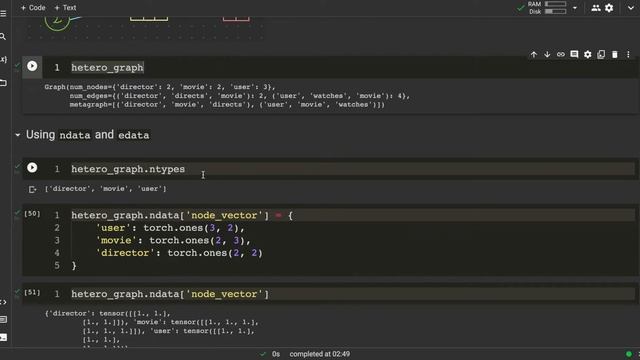Click the 0s execution time status
The height and width of the screenshot is (360, 640).
[276, 354]
